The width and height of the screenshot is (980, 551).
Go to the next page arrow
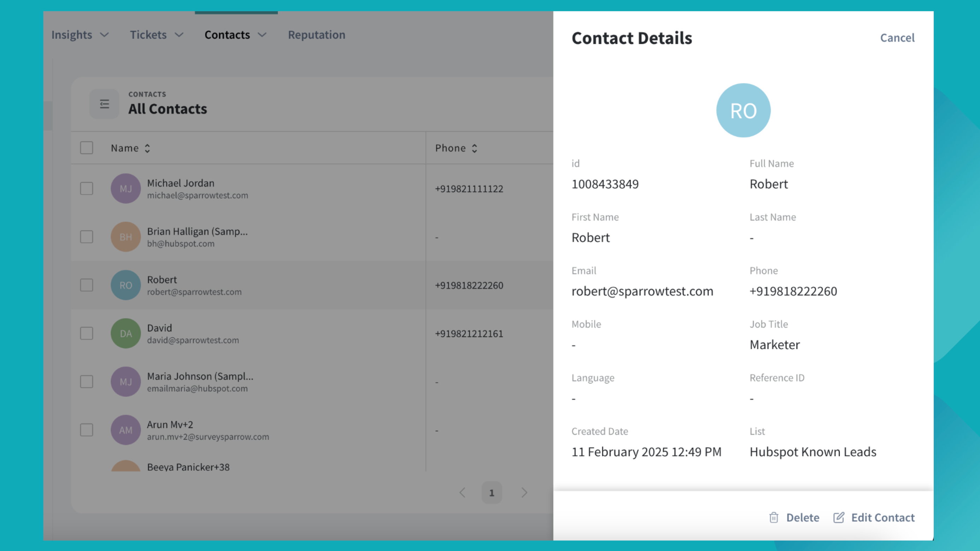(x=524, y=493)
